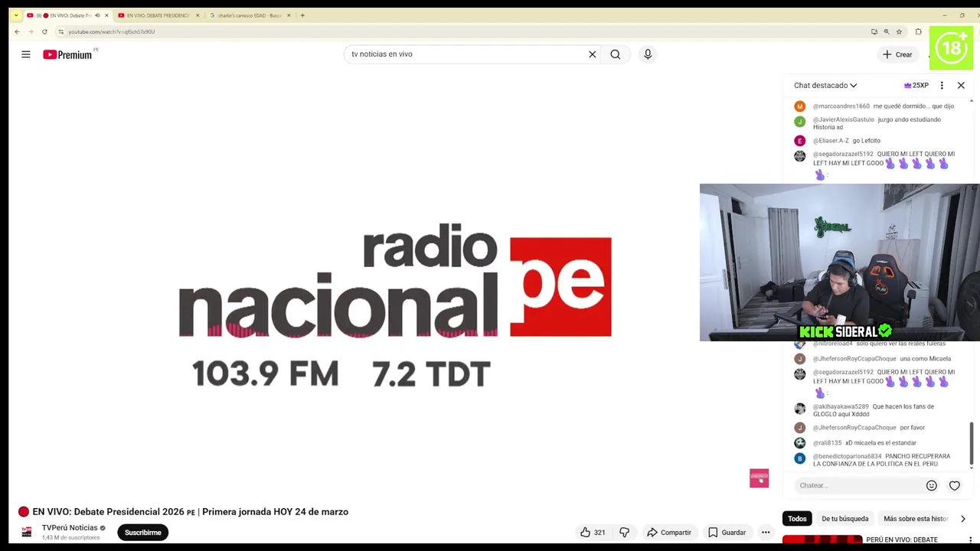Open the TVPerú Noticias channel avatar

point(27,532)
